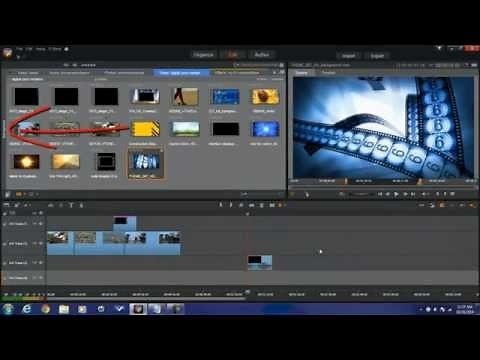Toggle audio monitoring on A/V Track (4)

pyautogui.click(x=41, y=278)
